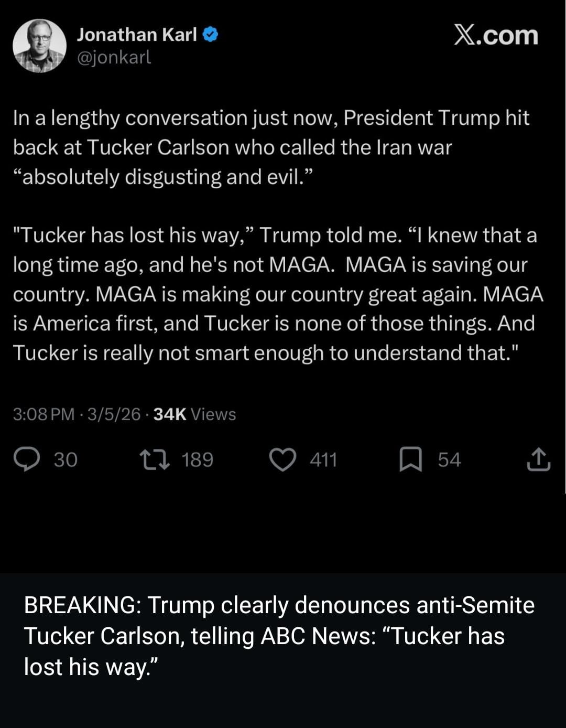Click the share upload icon
566x728 pixels.
click(538, 459)
